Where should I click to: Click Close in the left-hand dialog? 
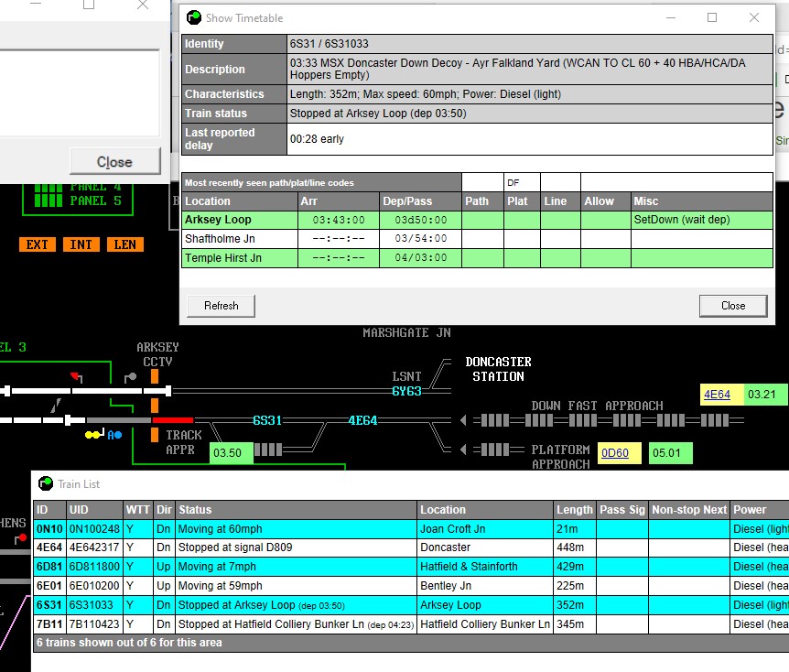click(x=114, y=161)
